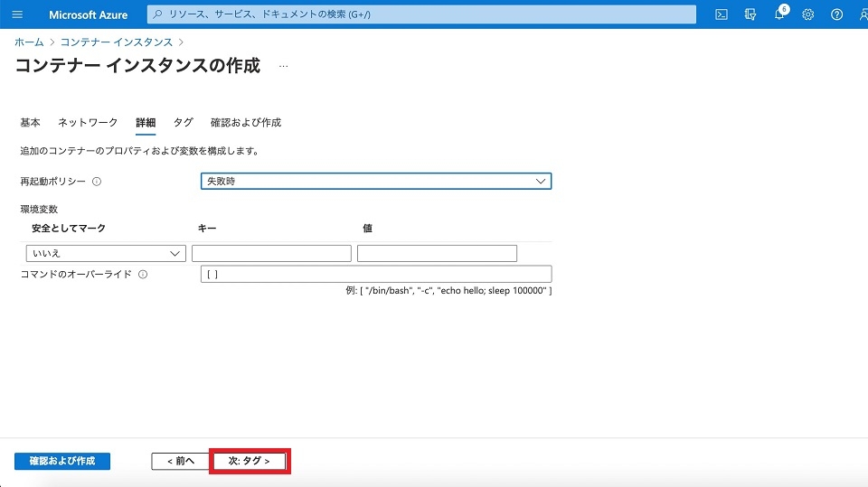Click the 安全としてマーク column header
This screenshot has height=487, width=868.
[x=69, y=228]
